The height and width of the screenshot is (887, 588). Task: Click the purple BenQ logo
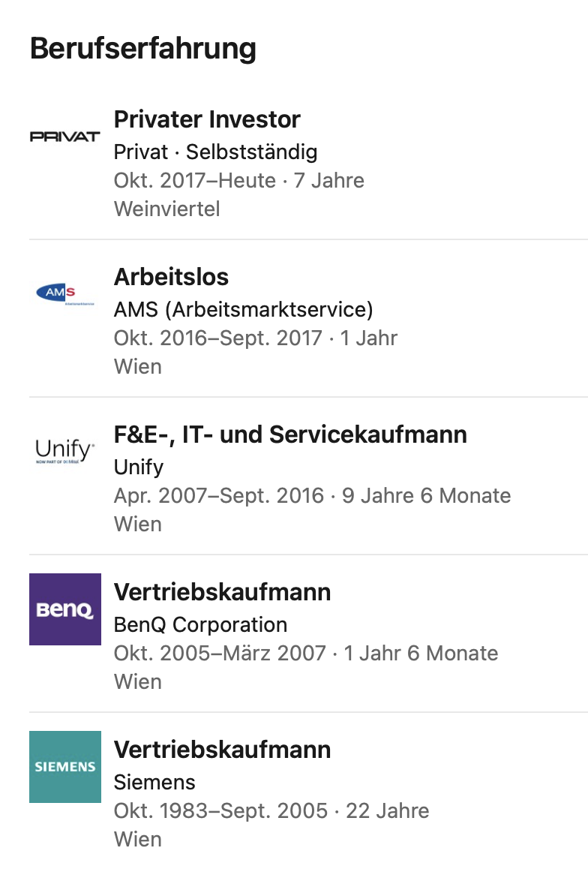coord(64,609)
